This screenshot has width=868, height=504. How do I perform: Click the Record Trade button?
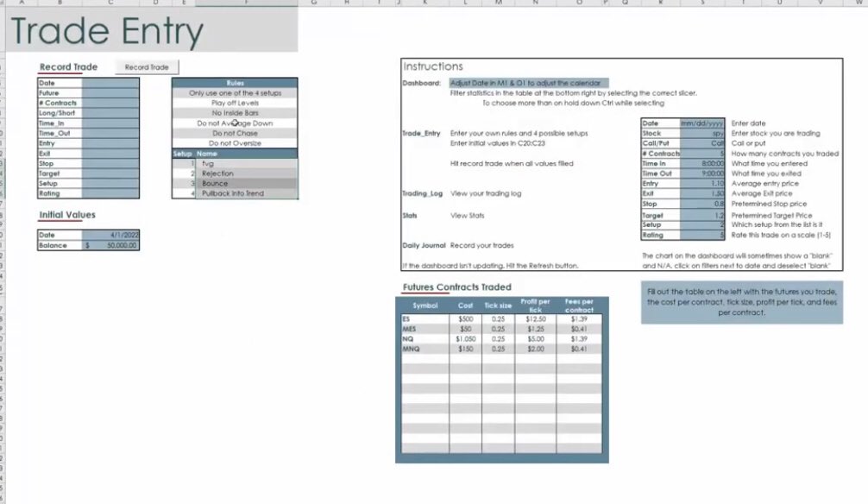[147, 67]
